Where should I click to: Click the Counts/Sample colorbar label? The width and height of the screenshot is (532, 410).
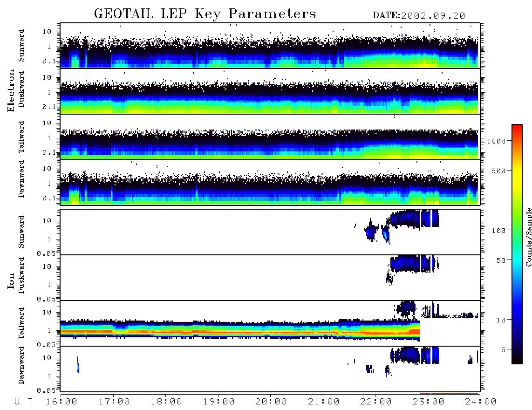pyautogui.click(x=528, y=237)
